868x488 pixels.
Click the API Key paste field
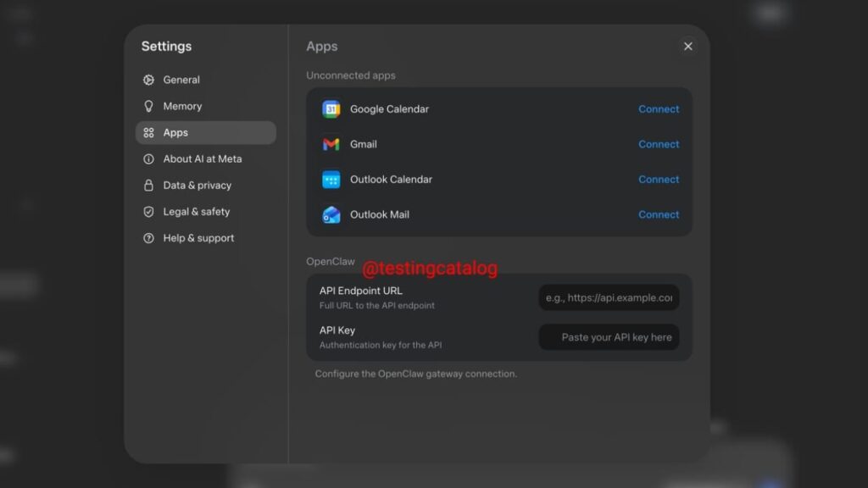(609, 336)
